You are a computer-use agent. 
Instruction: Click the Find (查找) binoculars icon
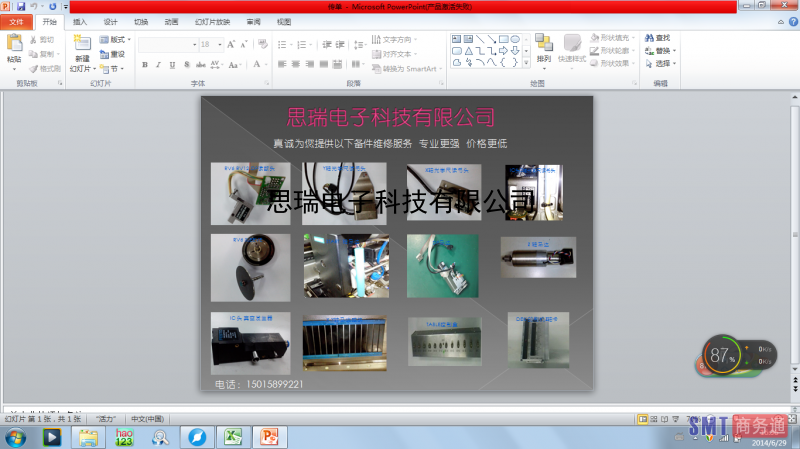[x=649, y=38]
